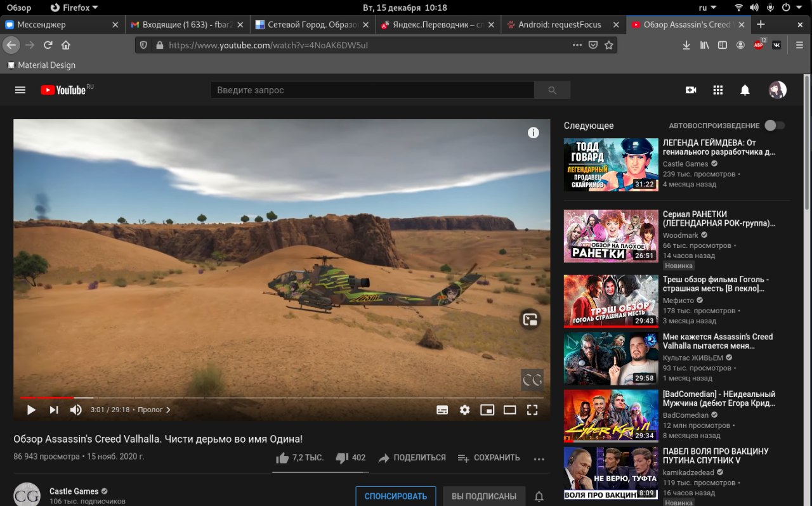Seek along the video progress bar
Viewport: 812px width, 506px height.
[x=282, y=398]
